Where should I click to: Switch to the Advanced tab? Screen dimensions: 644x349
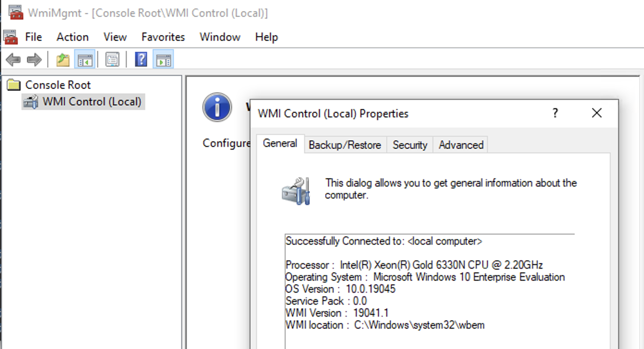click(x=461, y=145)
